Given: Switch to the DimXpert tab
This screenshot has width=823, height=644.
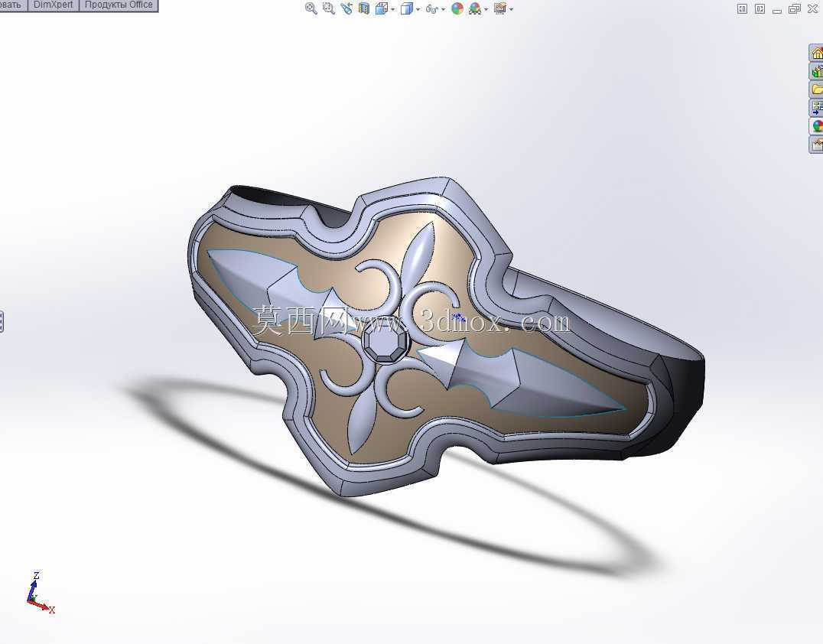Looking at the screenshot, I should tap(53, 5).
